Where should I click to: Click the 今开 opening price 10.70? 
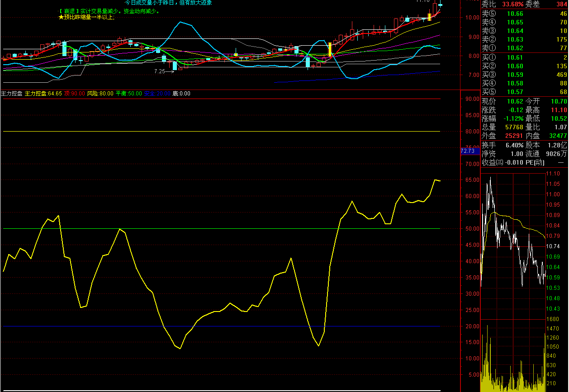pos(559,101)
